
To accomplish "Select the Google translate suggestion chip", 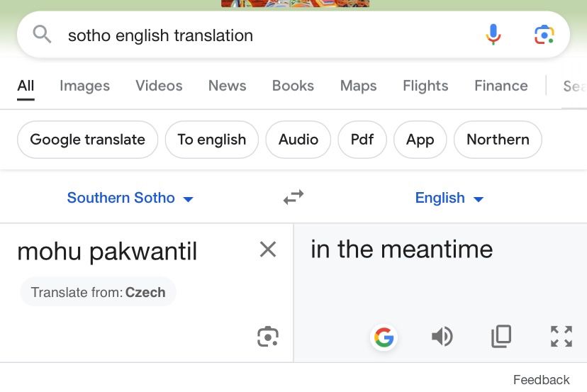I will (87, 140).
